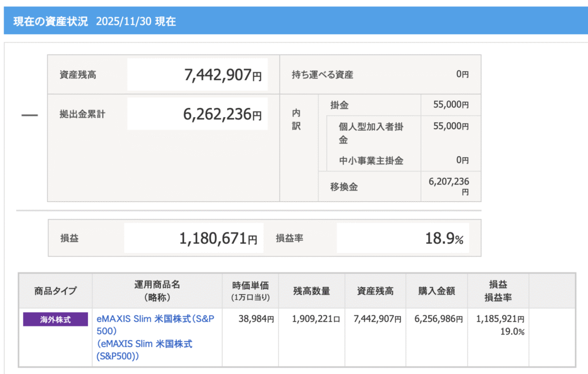Click the 個人型加入者掛金 row label
The image size is (588, 374).
click(x=371, y=133)
